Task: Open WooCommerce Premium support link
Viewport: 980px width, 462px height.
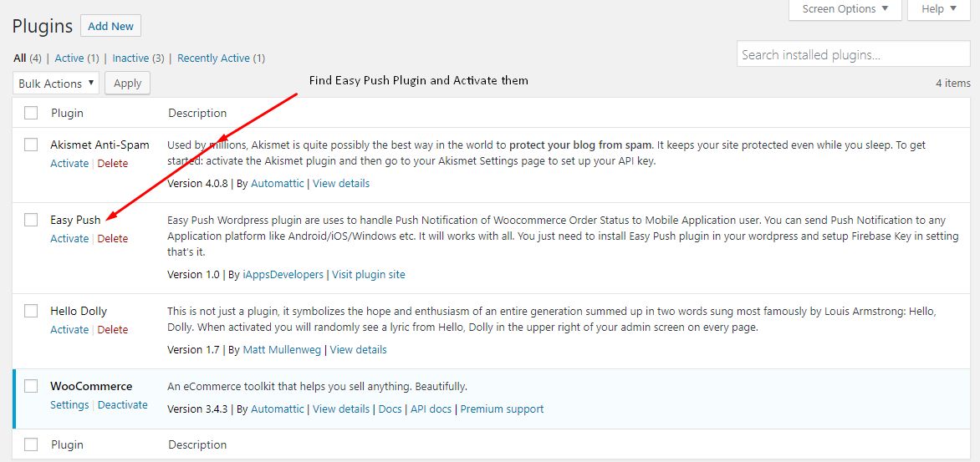Action: click(502, 409)
